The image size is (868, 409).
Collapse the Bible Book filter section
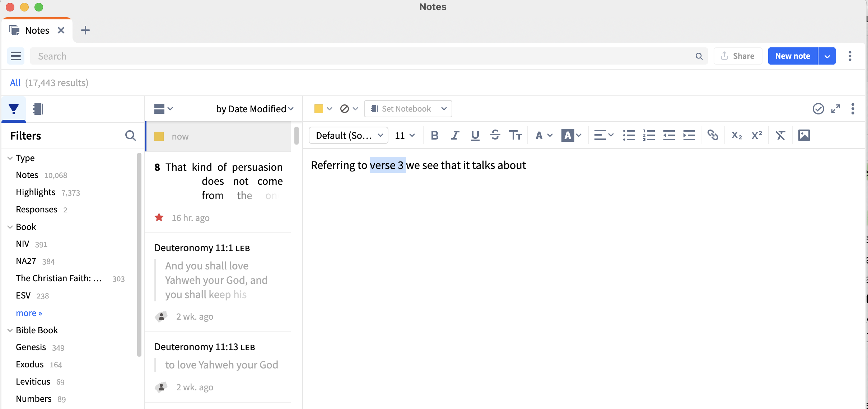pyautogui.click(x=10, y=330)
